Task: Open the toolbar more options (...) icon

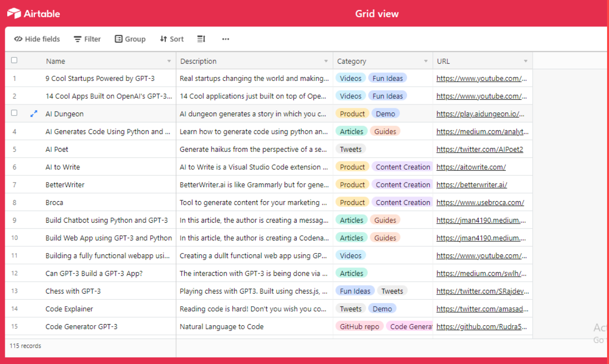Action: coord(225,39)
